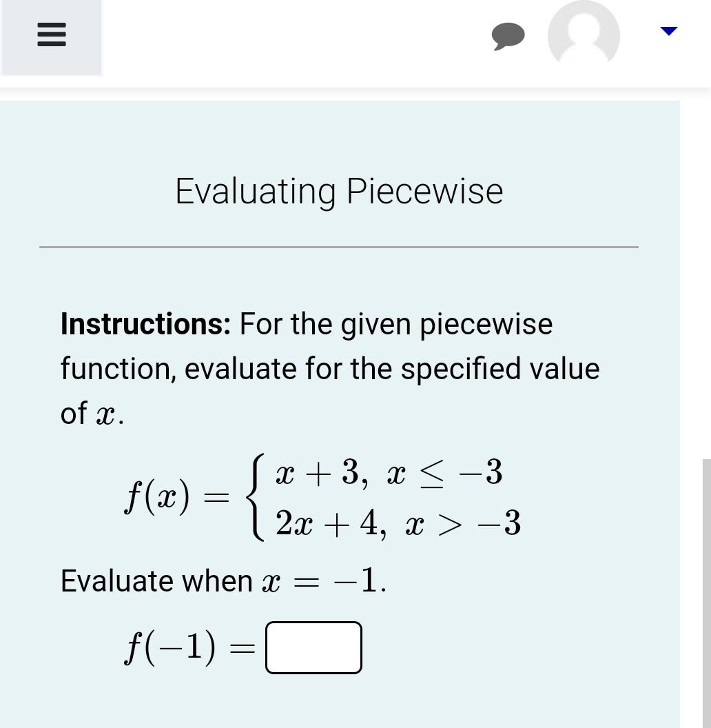Click the f(-1) answer input box
This screenshot has width=711, height=728.
pos(313,647)
